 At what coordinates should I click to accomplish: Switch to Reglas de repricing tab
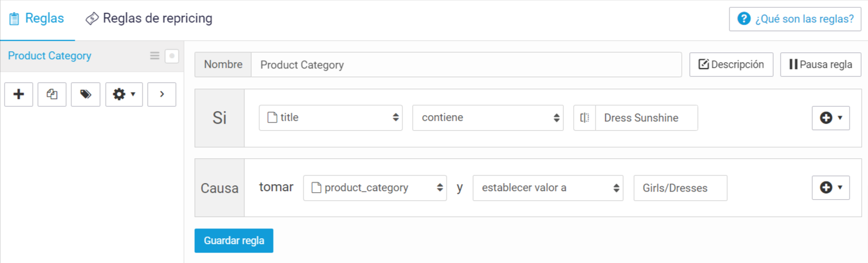(x=149, y=18)
